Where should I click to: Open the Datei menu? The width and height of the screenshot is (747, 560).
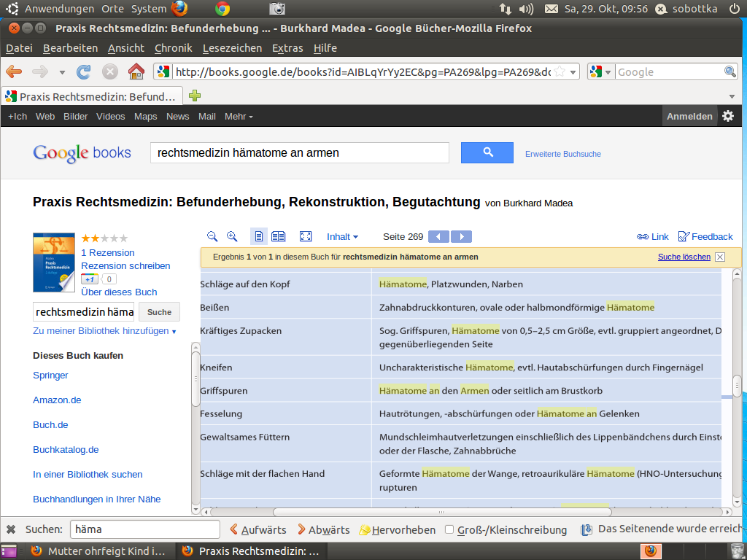pos(19,48)
